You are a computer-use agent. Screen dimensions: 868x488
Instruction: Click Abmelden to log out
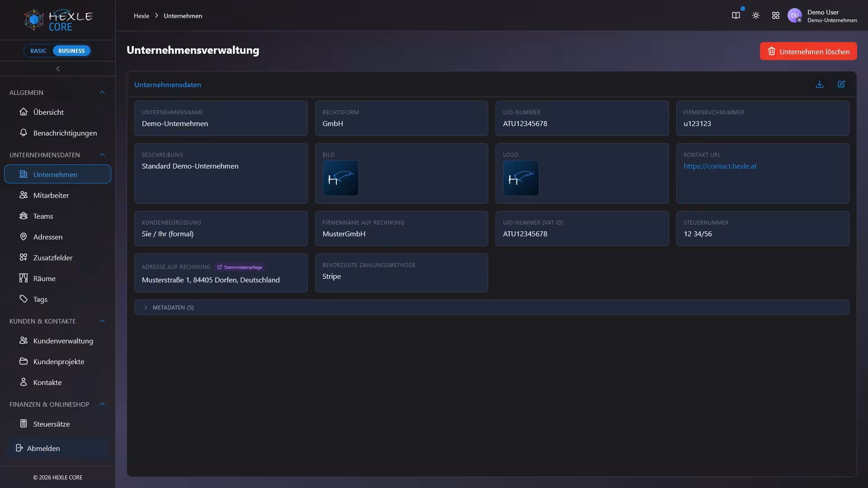click(57, 448)
